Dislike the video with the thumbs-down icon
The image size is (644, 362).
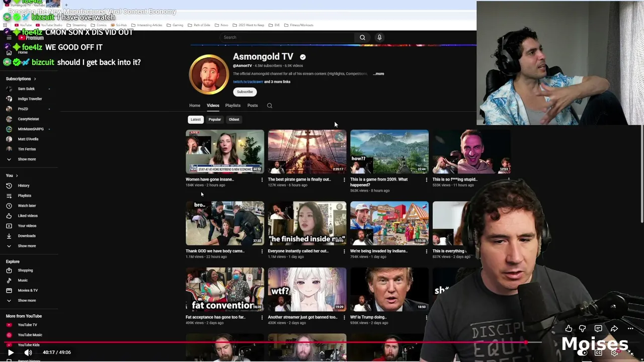point(582,329)
